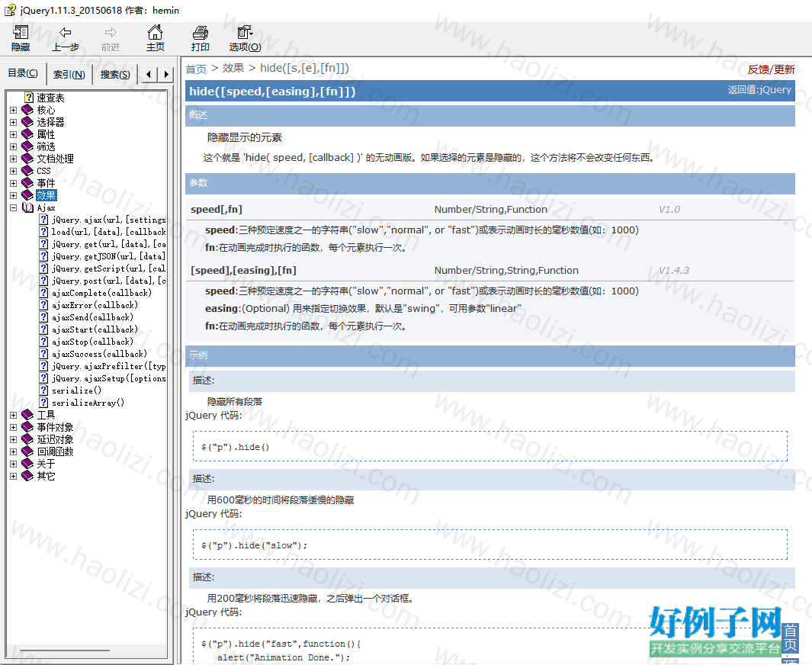Collapse the Ajax tree node

coord(14,207)
